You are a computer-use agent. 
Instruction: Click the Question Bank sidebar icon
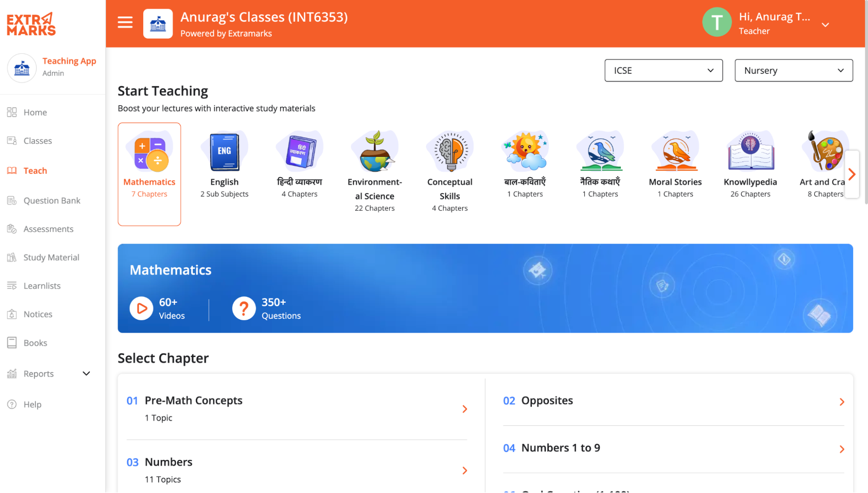(12, 201)
